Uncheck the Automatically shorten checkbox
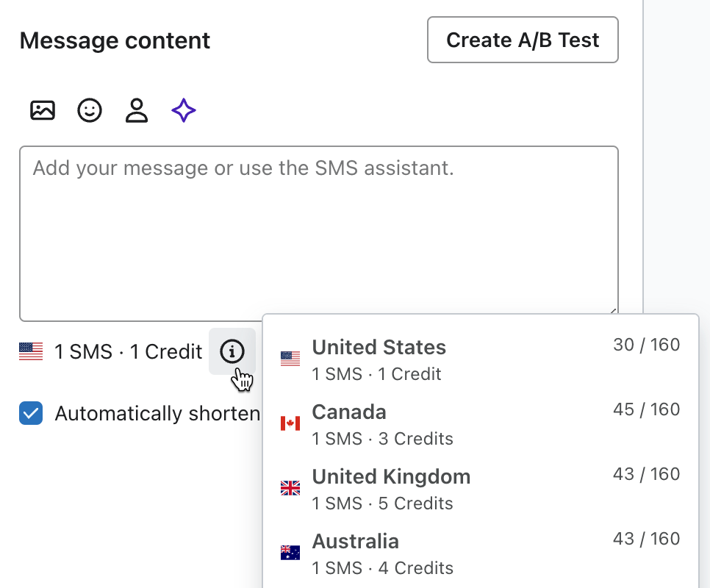Image resolution: width=710 pixels, height=588 pixels. click(30, 414)
